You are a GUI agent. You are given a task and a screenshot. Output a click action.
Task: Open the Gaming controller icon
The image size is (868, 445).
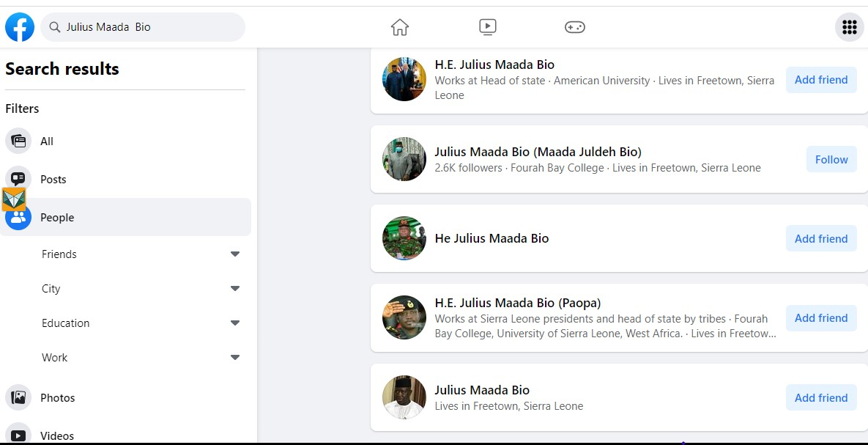574,27
